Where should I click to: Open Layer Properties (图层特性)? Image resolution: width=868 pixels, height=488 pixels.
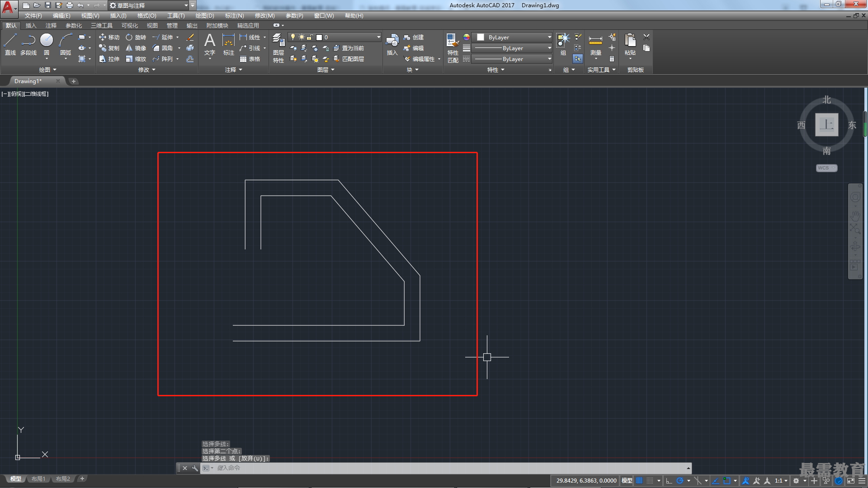[278, 48]
